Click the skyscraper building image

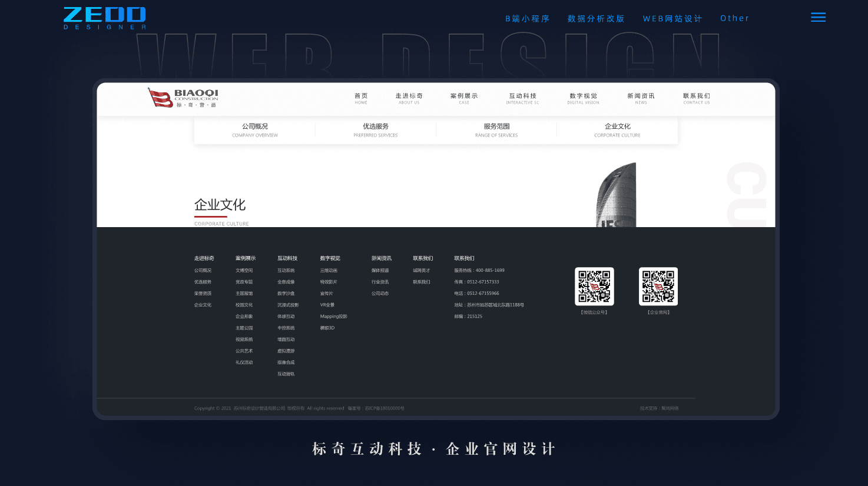(617, 195)
